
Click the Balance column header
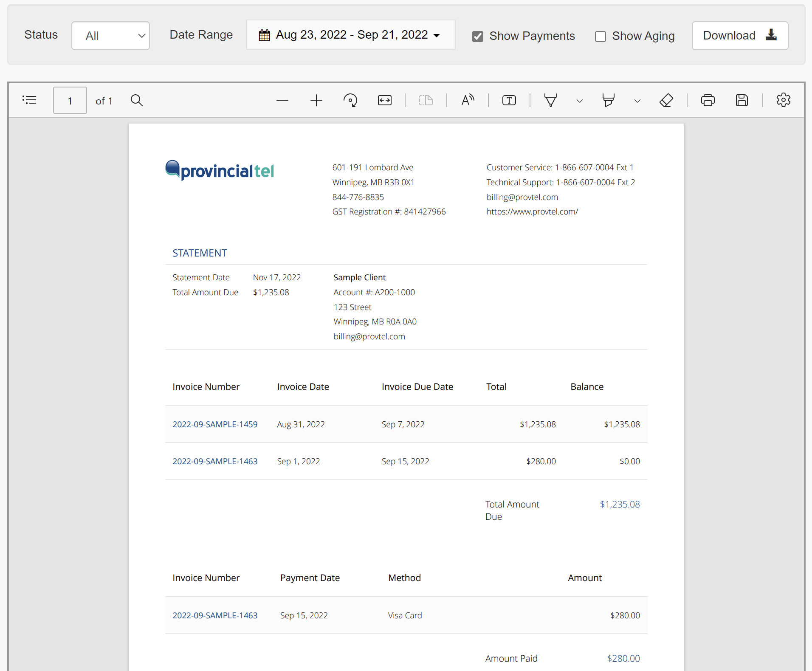click(587, 386)
